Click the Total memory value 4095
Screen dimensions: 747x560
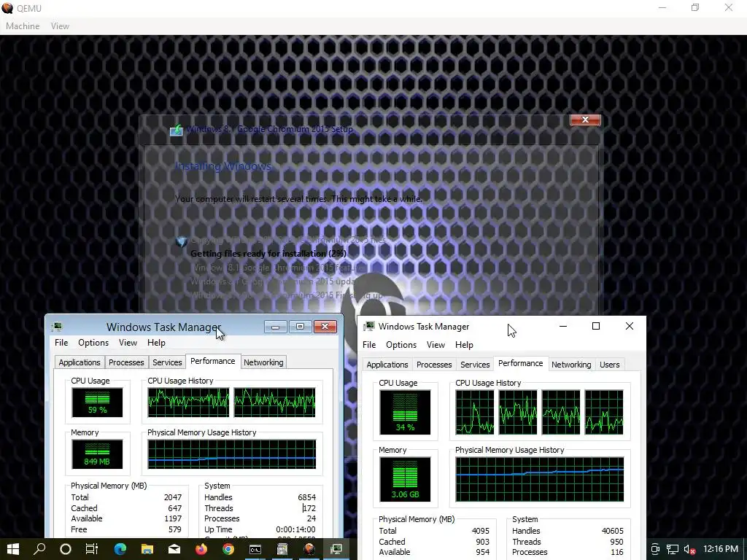tap(480, 531)
